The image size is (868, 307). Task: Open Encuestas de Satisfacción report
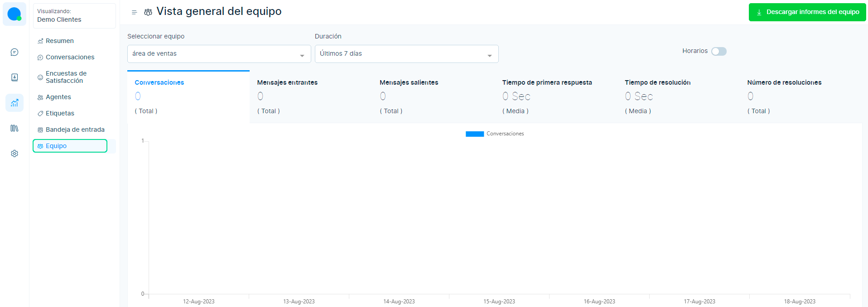point(66,77)
